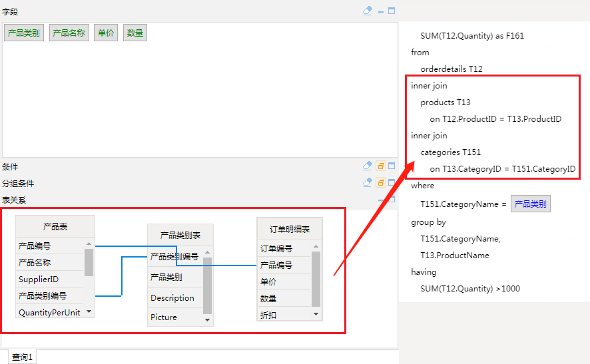Select 订单编号 row in 订单明细表

click(284, 249)
